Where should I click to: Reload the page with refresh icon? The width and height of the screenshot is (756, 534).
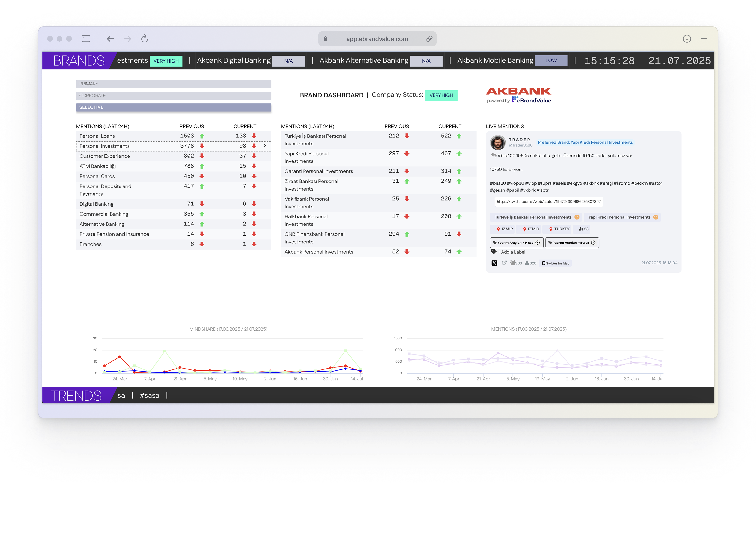coord(145,39)
